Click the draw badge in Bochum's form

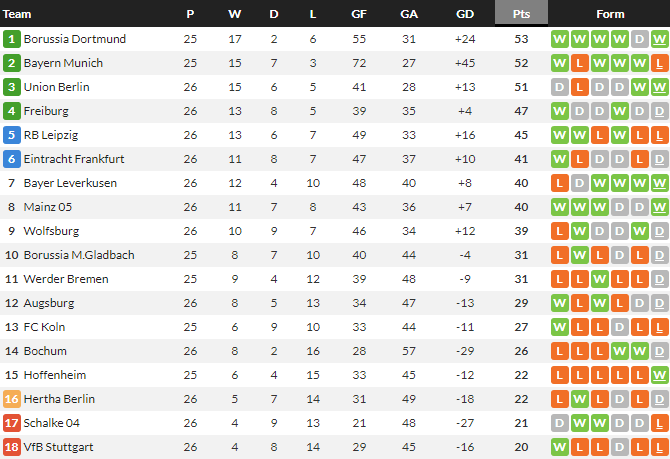point(660,351)
